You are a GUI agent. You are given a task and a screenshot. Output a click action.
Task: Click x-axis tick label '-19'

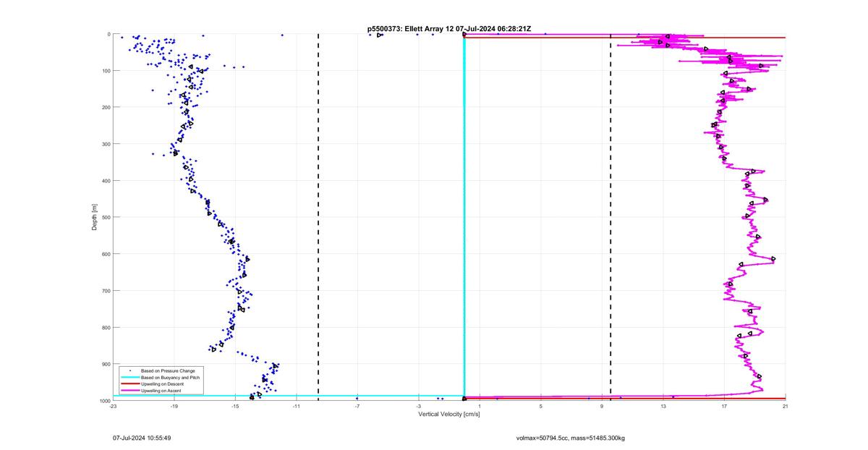point(174,407)
